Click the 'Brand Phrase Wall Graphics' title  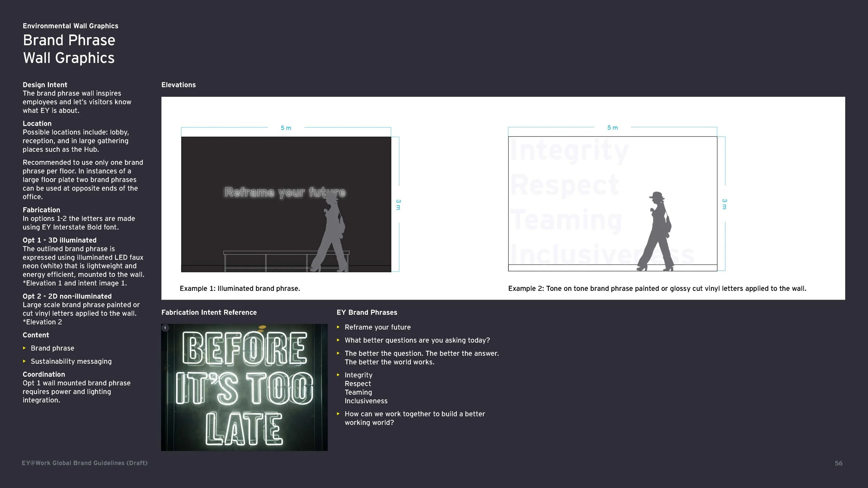coord(69,49)
